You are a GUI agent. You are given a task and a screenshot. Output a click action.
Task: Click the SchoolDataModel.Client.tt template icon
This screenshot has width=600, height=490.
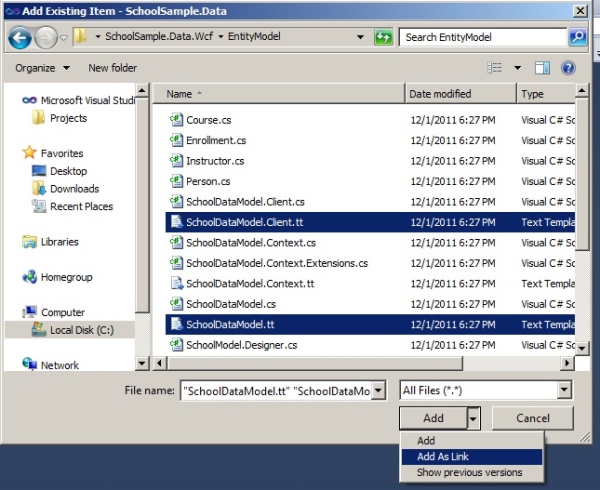pyautogui.click(x=176, y=222)
